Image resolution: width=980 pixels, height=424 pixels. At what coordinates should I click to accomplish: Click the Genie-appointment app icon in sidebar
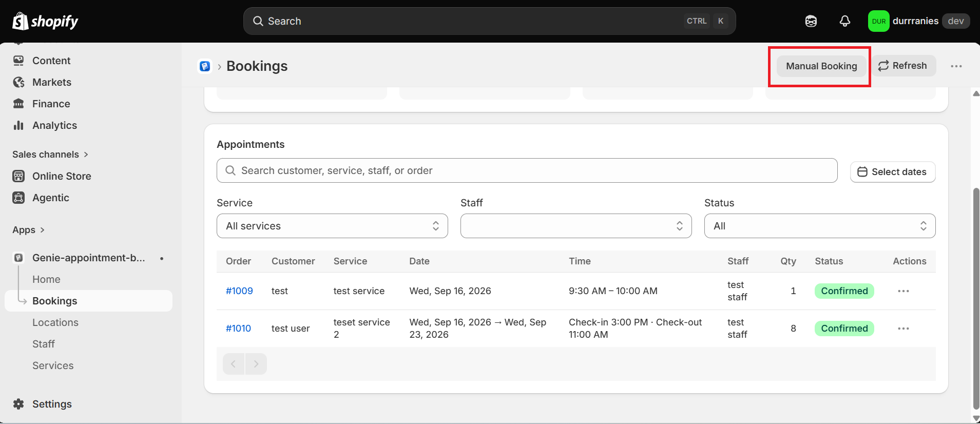pos(18,258)
